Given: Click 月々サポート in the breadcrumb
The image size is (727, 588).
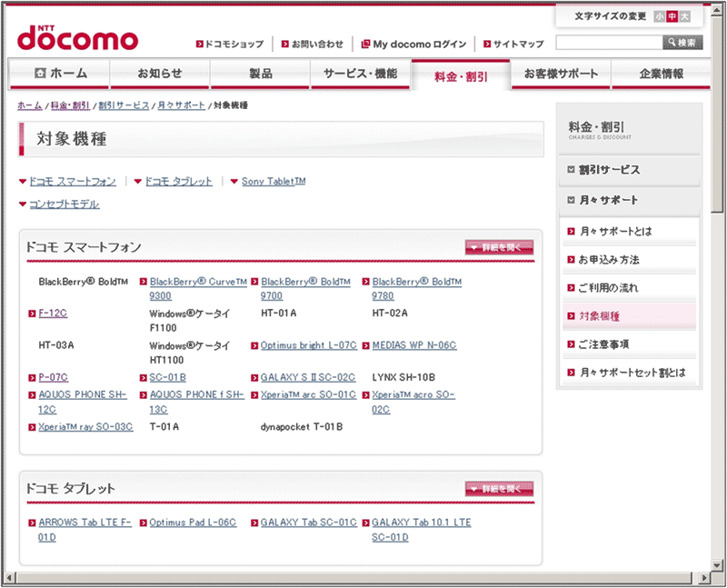Looking at the screenshot, I should point(181,105).
